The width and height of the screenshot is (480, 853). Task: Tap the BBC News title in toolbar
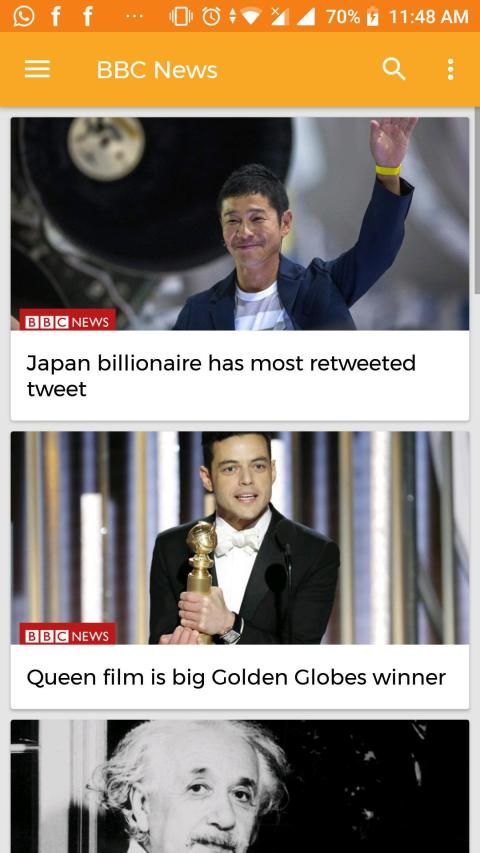(x=157, y=70)
